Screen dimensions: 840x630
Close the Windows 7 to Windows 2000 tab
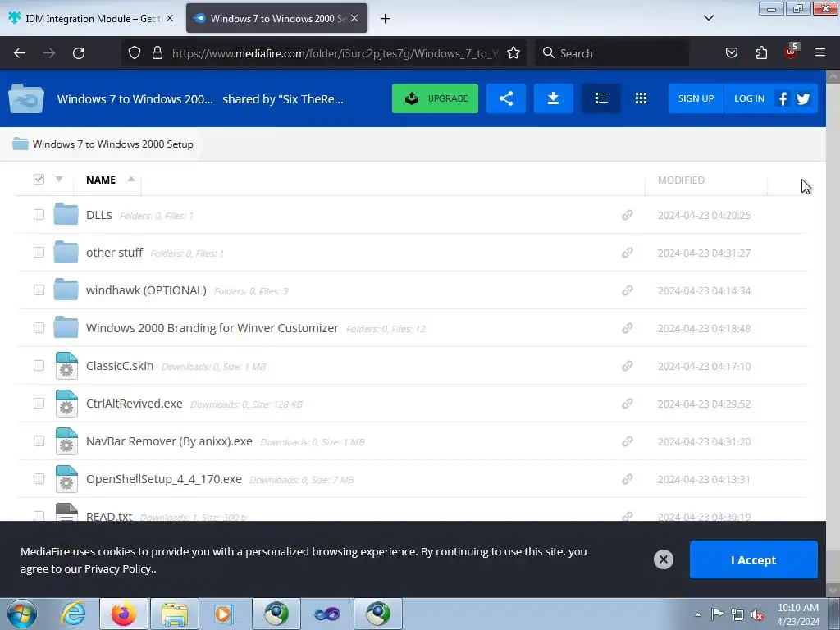(354, 18)
